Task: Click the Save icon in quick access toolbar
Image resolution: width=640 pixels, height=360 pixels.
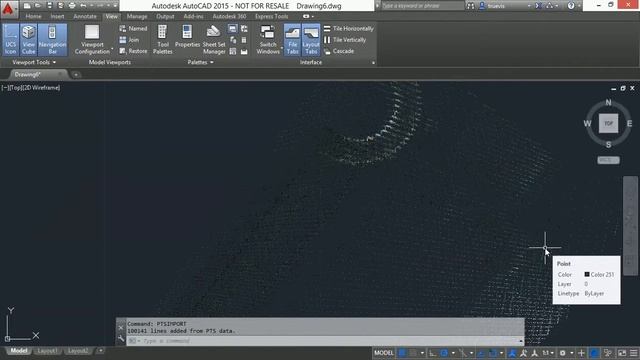Action: click(x=49, y=6)
